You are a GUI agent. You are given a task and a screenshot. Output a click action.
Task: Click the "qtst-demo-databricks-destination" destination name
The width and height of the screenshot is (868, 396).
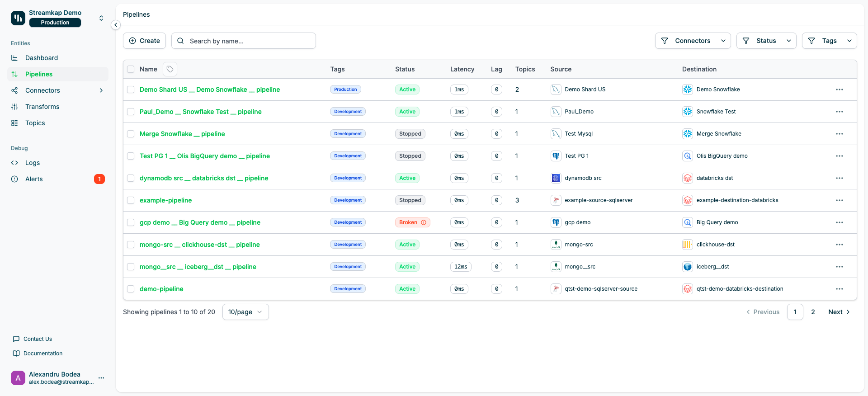[740, 289]
